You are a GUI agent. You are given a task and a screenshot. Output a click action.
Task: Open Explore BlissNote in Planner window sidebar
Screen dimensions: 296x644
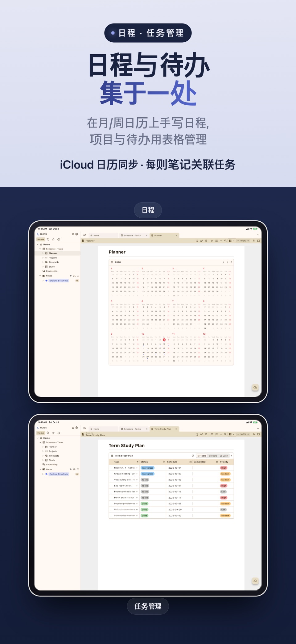(59, 281)
